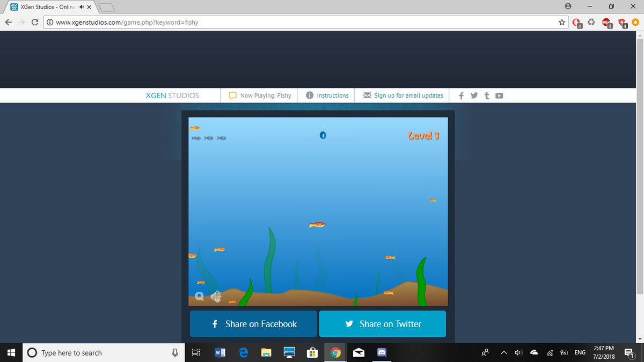Click the Level 1 text in game
The height and width of the screenshot is (362, 644).
(x=423, y=136)
